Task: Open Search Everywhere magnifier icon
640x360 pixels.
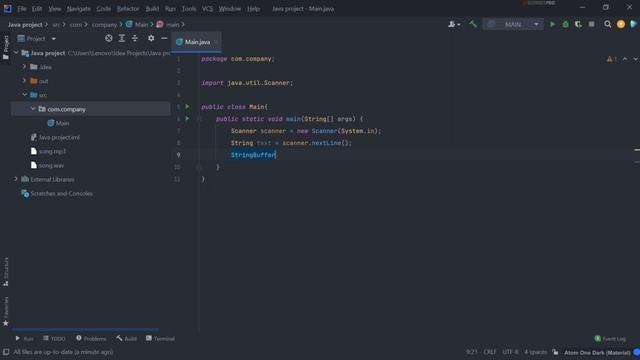Action: pyautogui.click(x=608, y=24)
